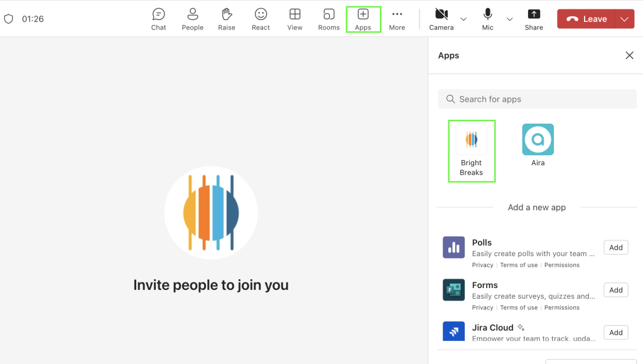This screenshot has height=364, width=643.
Task: Launch the Bright Breaks app
Action: [x=472, y=151]
